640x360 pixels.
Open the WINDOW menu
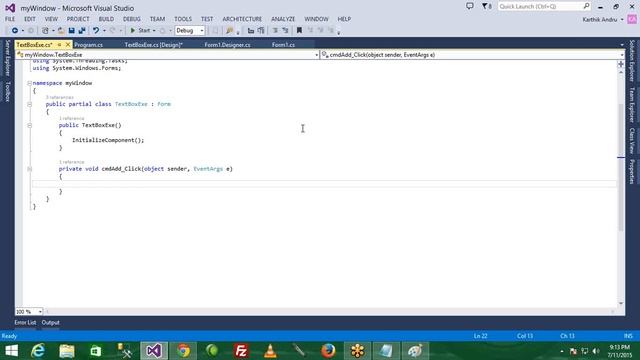316,19
